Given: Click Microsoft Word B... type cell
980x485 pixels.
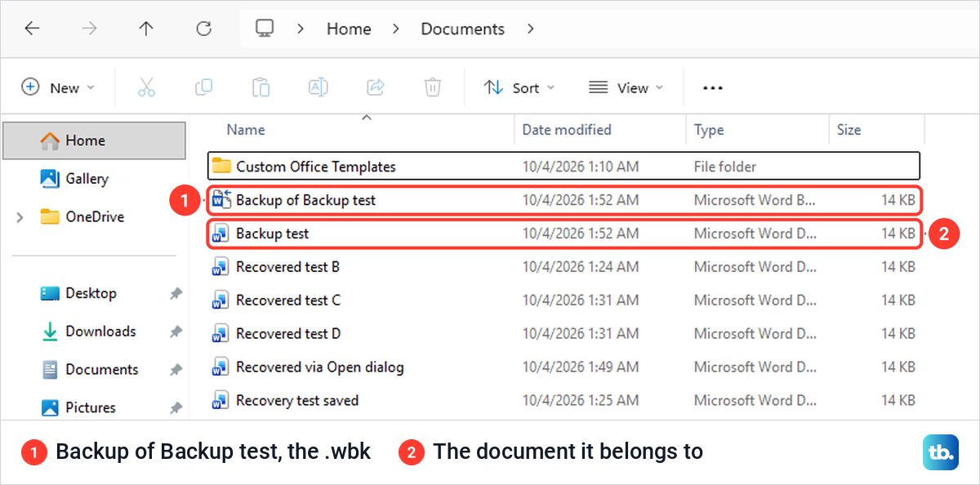Looking at the screenshot, I should 755,200.
